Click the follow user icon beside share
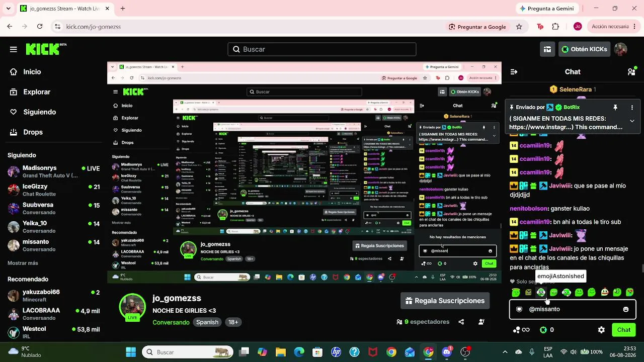This screenshot has width=644, height=362. click(481, 322)
